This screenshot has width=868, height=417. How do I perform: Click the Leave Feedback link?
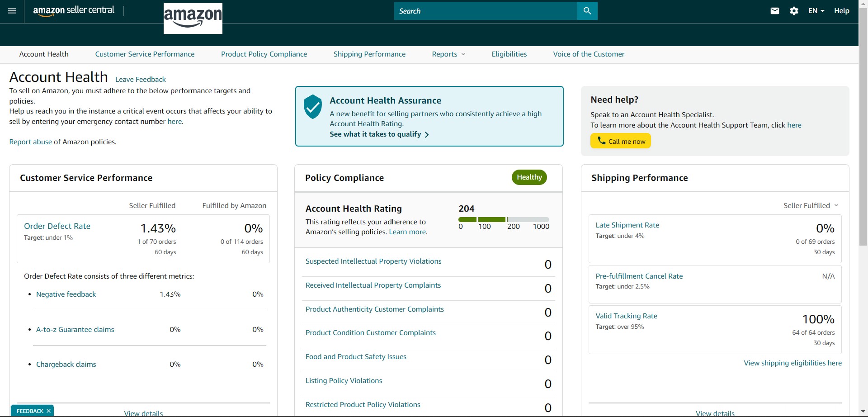pyautogui.click(x=141, y=80)
